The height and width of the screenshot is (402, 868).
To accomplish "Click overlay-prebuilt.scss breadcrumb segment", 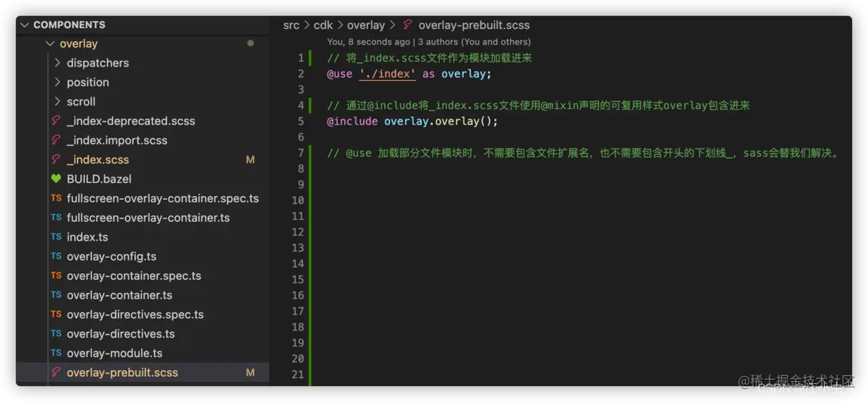I will [474, 25].
